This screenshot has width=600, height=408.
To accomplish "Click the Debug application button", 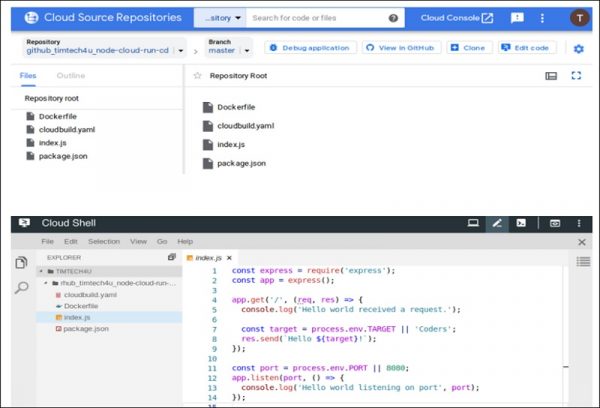I will tap(310, 48).
